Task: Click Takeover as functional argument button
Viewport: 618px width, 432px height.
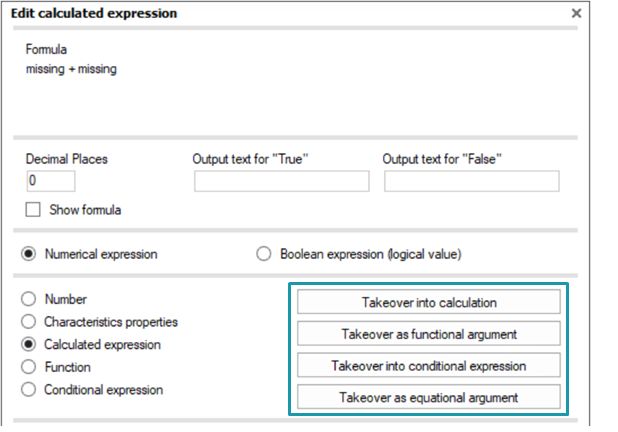Action: (x=429, y=334)
